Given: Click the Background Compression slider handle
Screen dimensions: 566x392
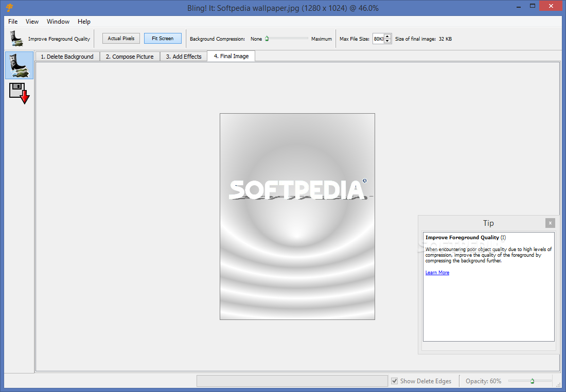Looking at the screenshot, I should coord(267,39).
